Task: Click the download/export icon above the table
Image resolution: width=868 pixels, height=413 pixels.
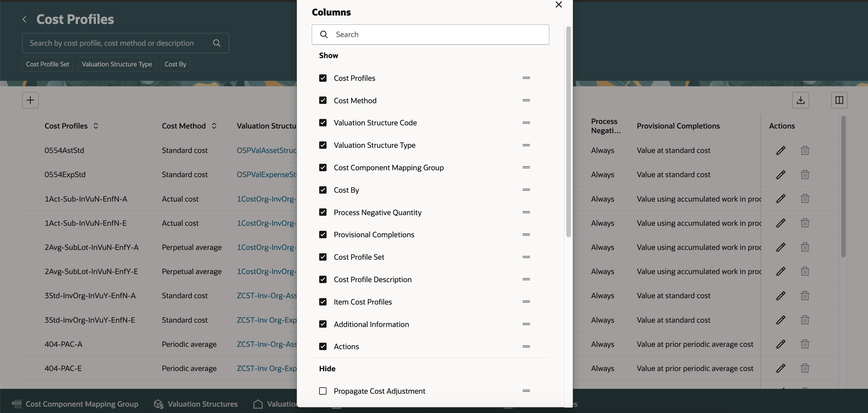Action: pos(801,100)
